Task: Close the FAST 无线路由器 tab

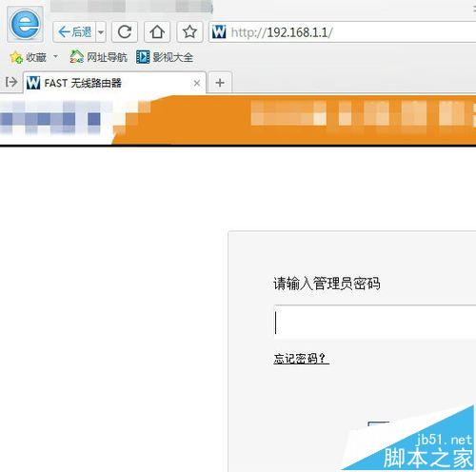Action: [197, 83]
